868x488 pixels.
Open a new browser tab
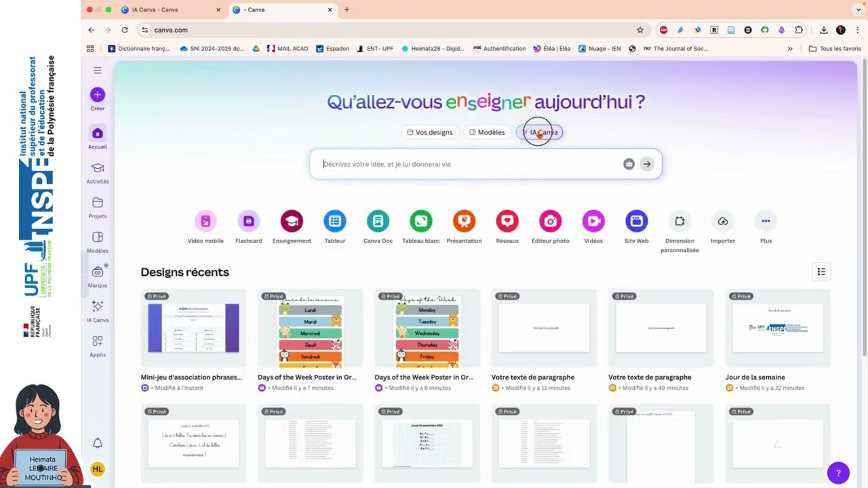pyautogui.click(x=347, y=9)
